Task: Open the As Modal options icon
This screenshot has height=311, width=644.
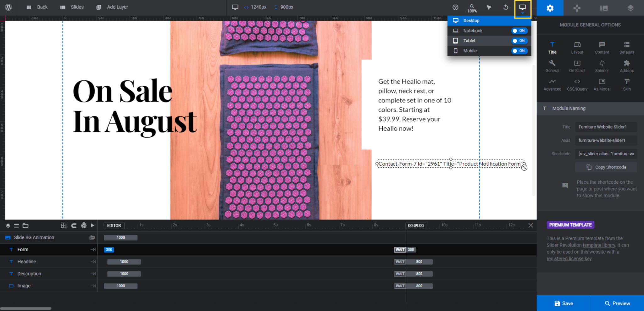Action: (x=602, y=85)
